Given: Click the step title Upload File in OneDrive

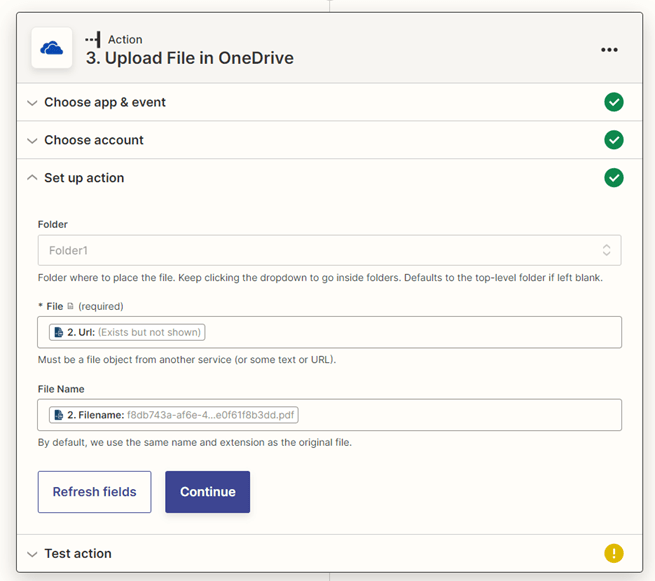Looking at the screenshot, I should tap(190, 58).
